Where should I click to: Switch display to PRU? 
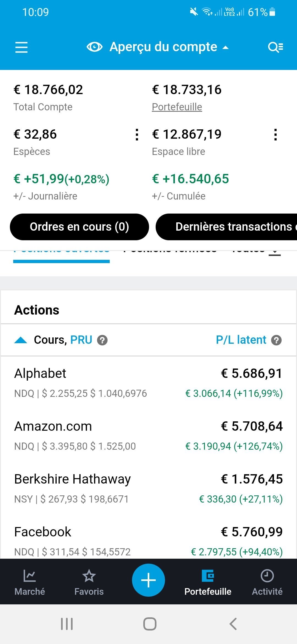click(x=81, y=340)
